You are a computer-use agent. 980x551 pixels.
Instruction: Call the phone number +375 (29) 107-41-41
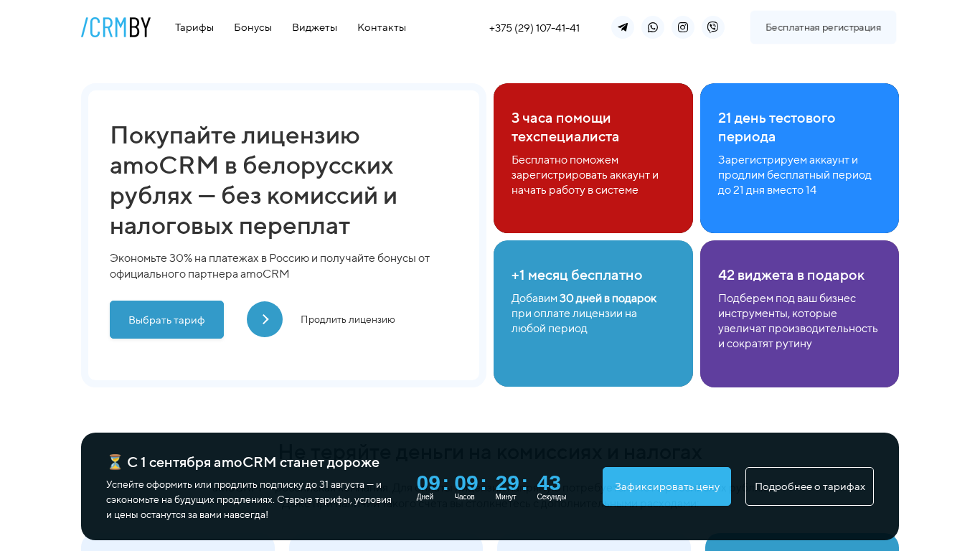pos(534,28)
